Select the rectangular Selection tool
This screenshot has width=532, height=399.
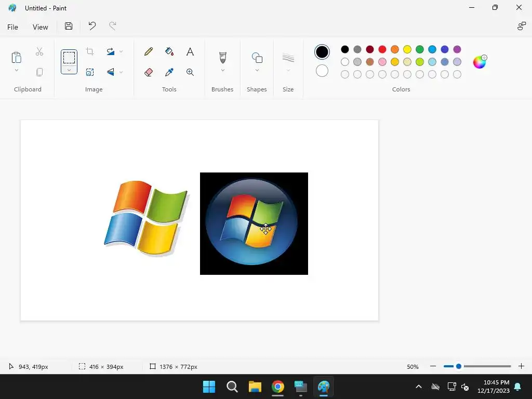click(x=69, y=57)
